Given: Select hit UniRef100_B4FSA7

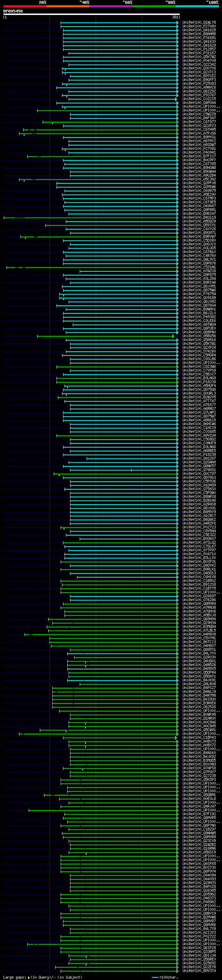Looking at the screenshot, I should (x=199, y=118).
